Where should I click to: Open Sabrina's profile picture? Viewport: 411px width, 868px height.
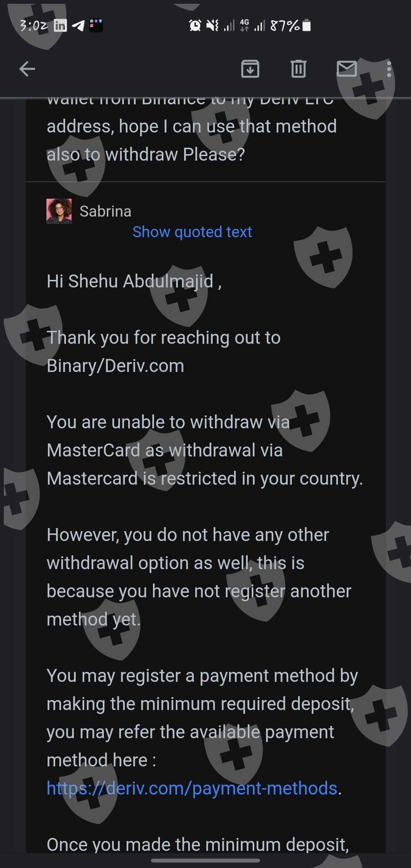(59, 211)
